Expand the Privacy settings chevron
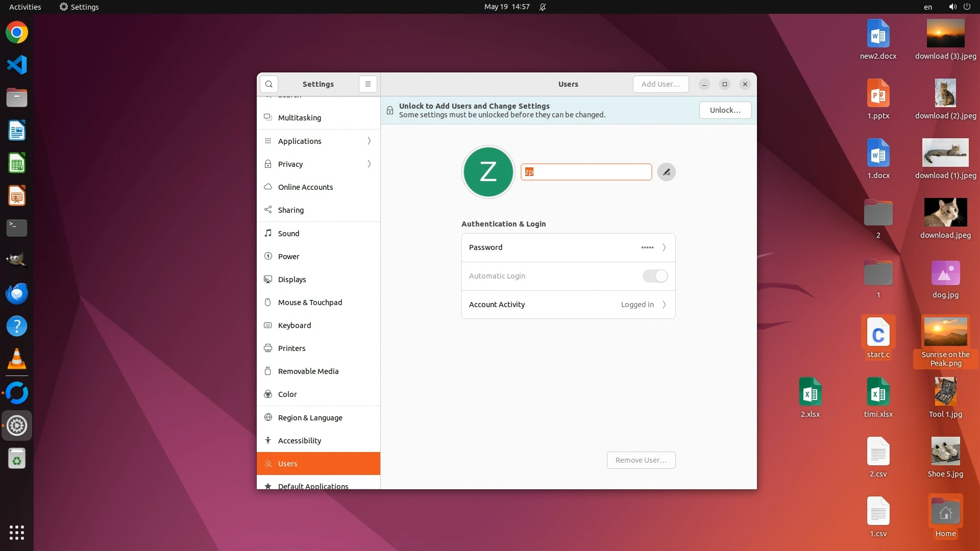The image size is (980, 551). [x=369, y=164]
